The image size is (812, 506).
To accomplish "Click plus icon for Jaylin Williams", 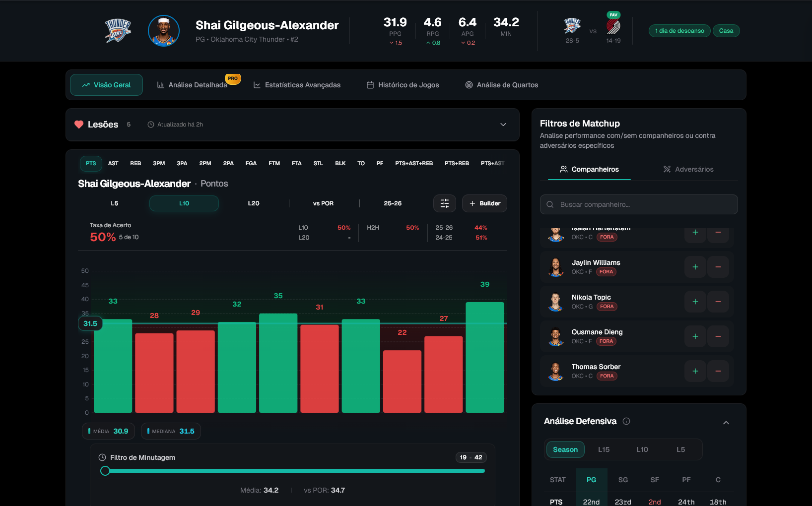I will click(x=695, y=267).
